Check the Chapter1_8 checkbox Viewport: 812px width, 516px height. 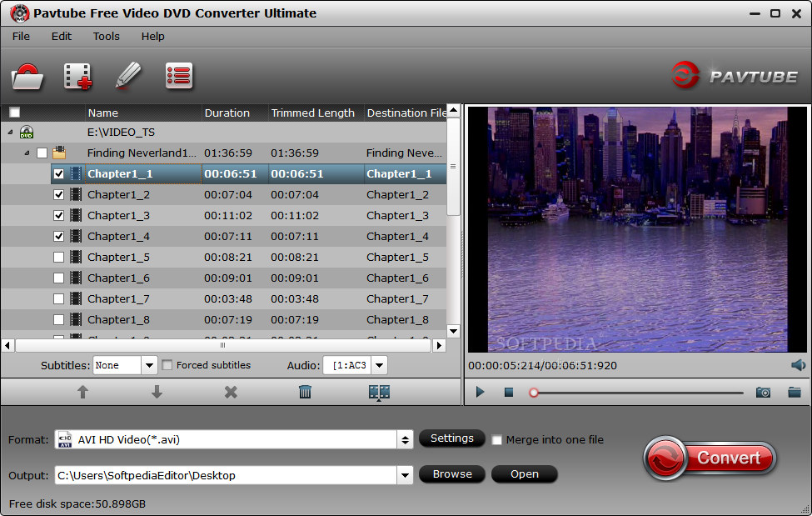coord(58,319)
